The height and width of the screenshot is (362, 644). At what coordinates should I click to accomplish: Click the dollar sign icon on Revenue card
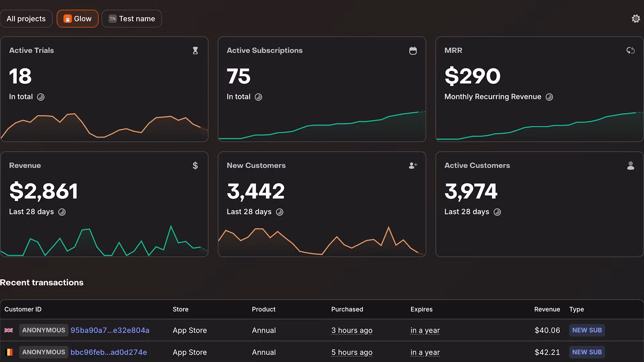(x=196, y=165)
